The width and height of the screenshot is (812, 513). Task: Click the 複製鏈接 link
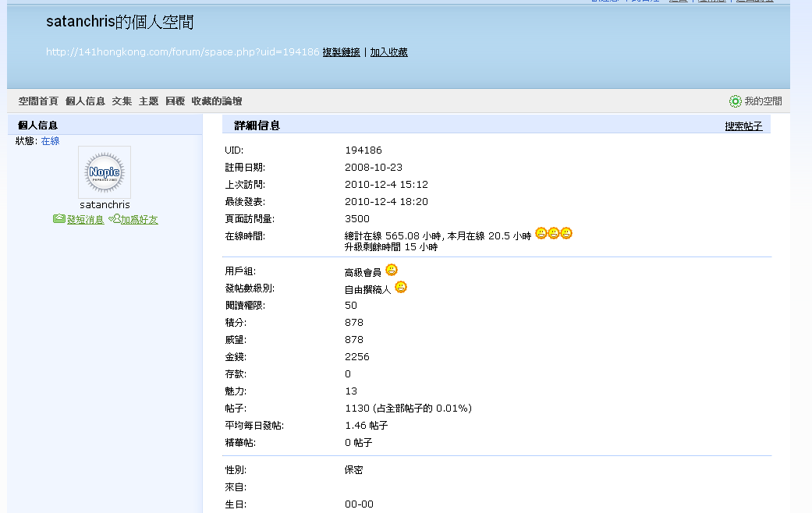coord(341,52)
